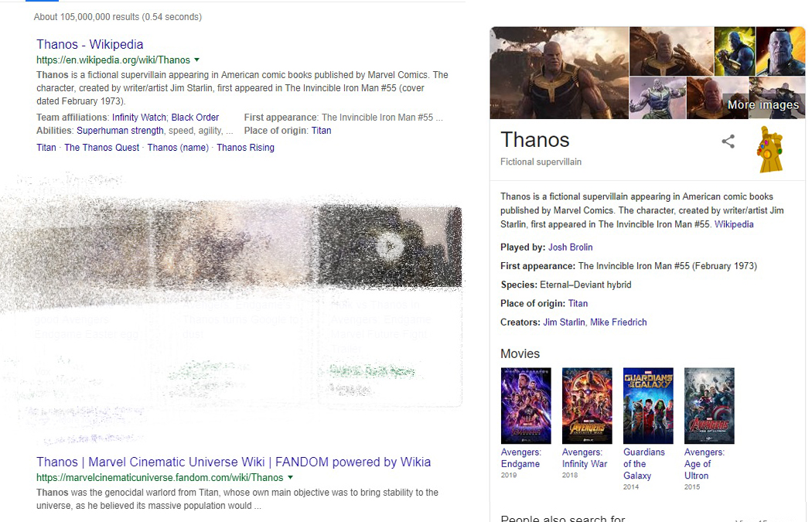The height and width of the screenshot is (522, 812).
Task: Click the share icon in Thanos panel
Action: (728, 142)
